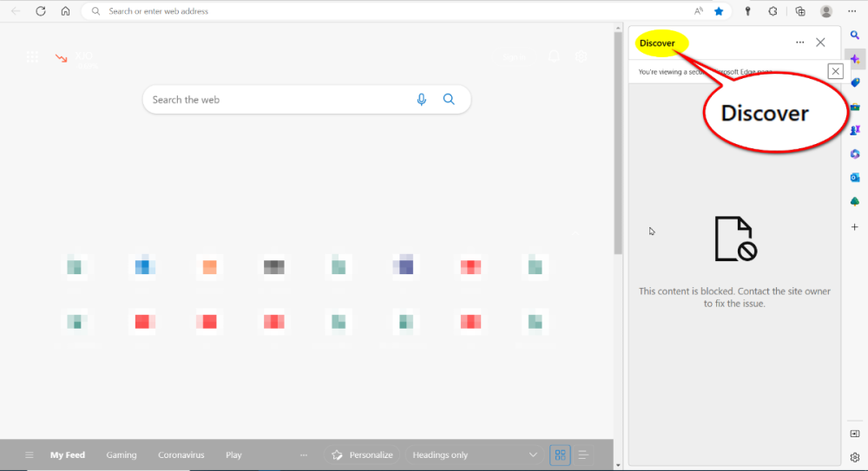
Task: Open the user profile avatar
Action: (826, 11)
